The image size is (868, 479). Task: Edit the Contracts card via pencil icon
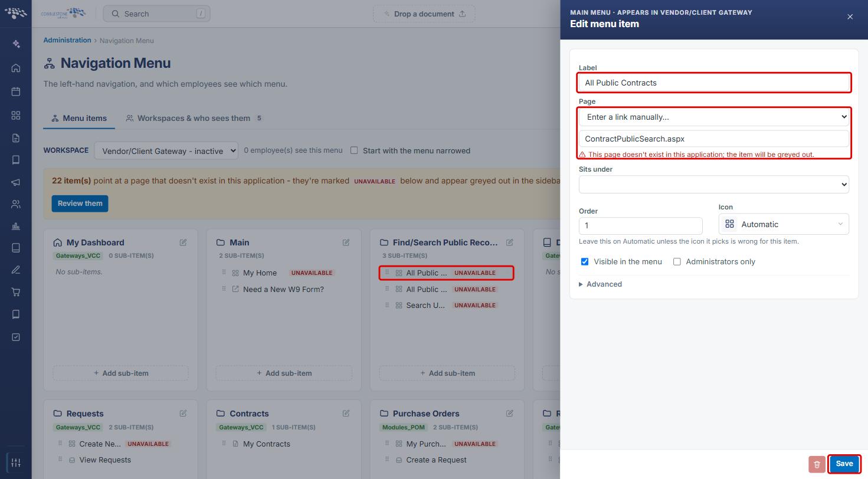346,414
